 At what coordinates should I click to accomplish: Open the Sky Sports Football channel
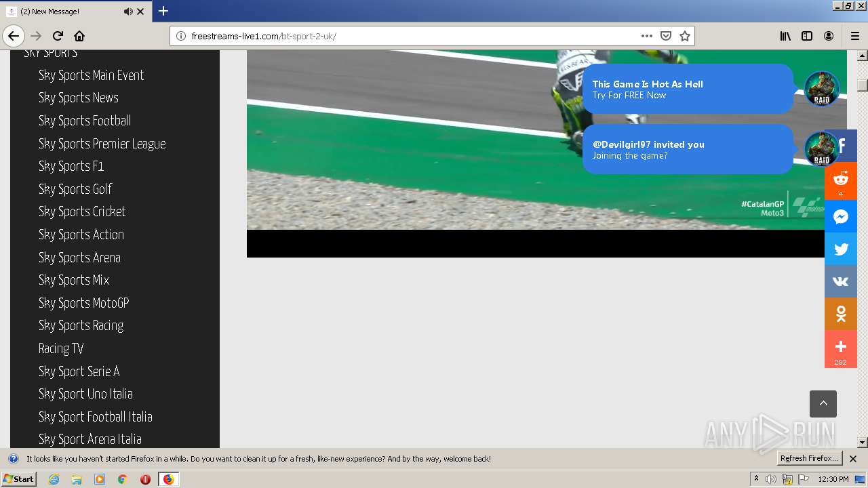[85, 121]
